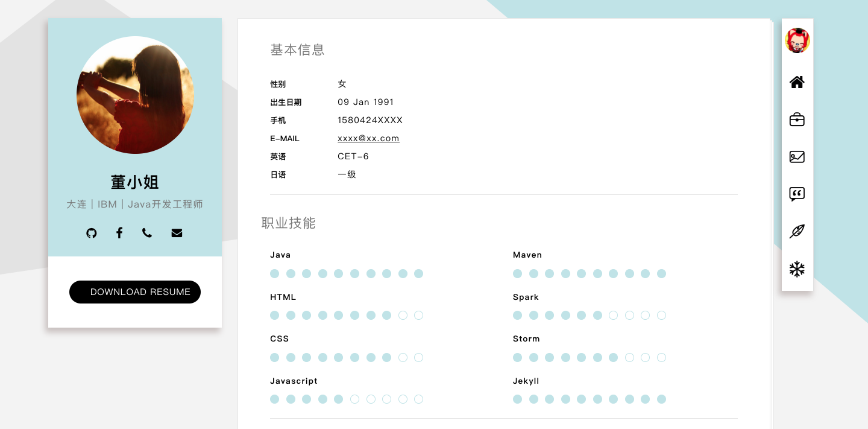
Task: Open the GitHub icon under the name
Action: point(92,233)
